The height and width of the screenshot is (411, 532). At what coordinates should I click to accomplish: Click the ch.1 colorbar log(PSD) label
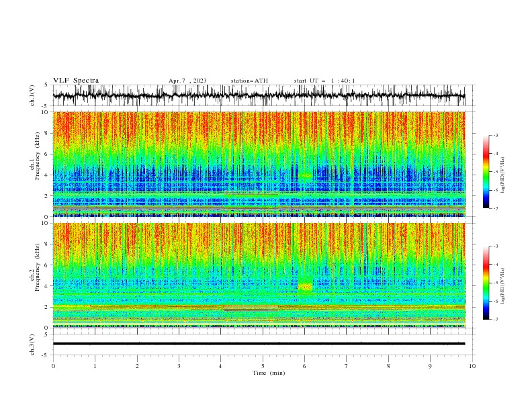[x=502, y=175]
